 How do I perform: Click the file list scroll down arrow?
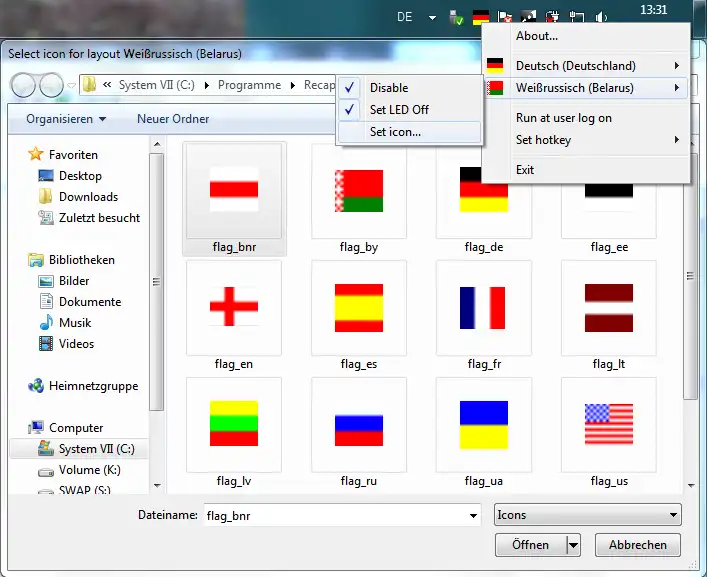690,486
